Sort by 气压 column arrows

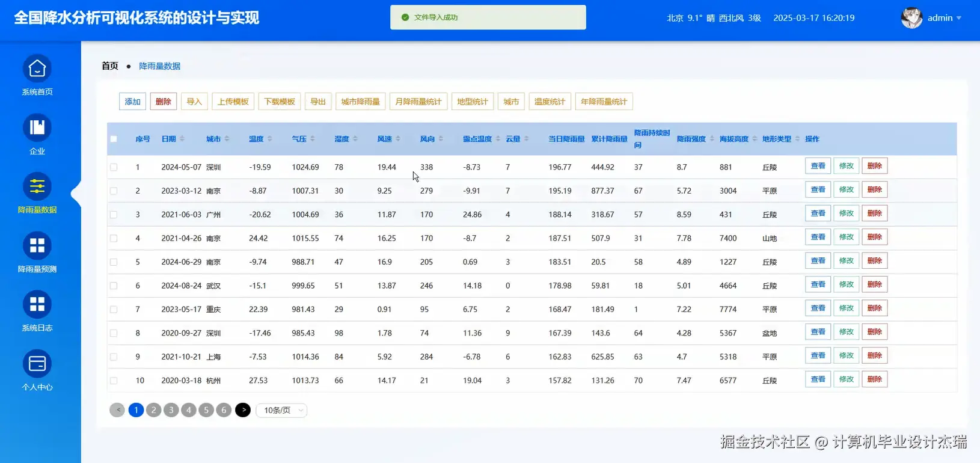[313, 139]
